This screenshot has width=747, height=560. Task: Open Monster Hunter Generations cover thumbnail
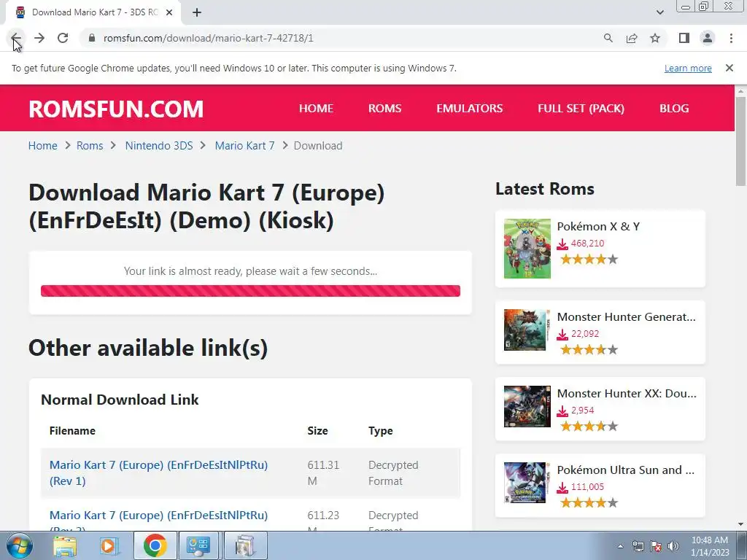point(527,330)
